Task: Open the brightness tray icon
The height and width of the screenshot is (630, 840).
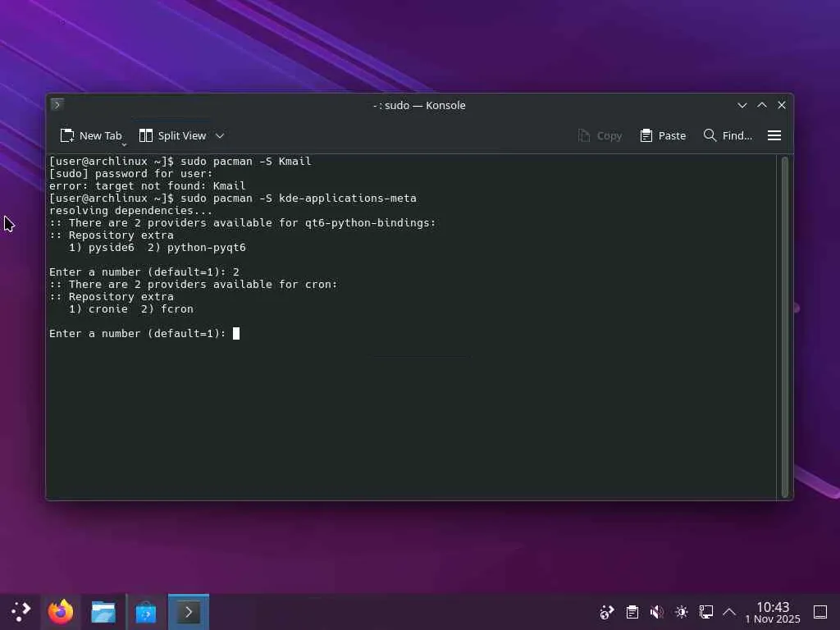Action: tap(682, 612)
